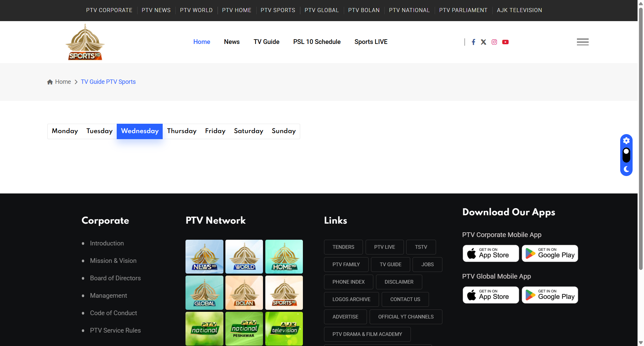Open the AJK Television channel tile
This screenshot has height=346, width=644.
click(x=284, y=329)
